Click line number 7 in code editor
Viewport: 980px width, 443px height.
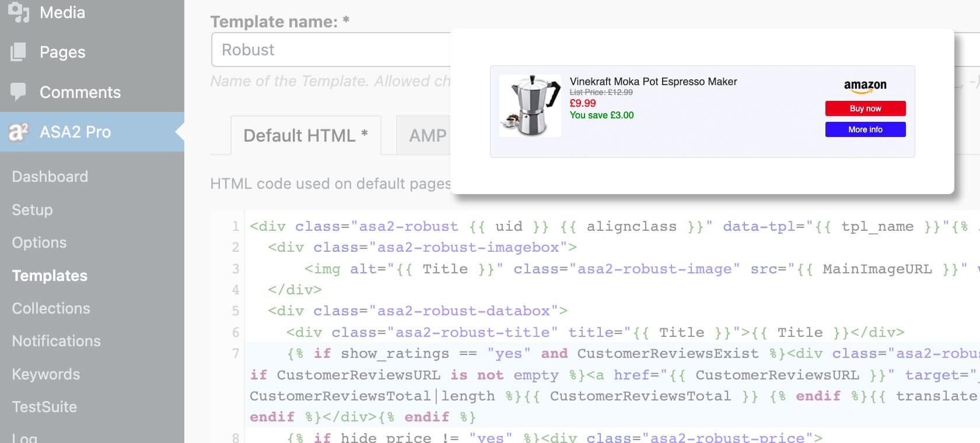[x=235, y=353]
